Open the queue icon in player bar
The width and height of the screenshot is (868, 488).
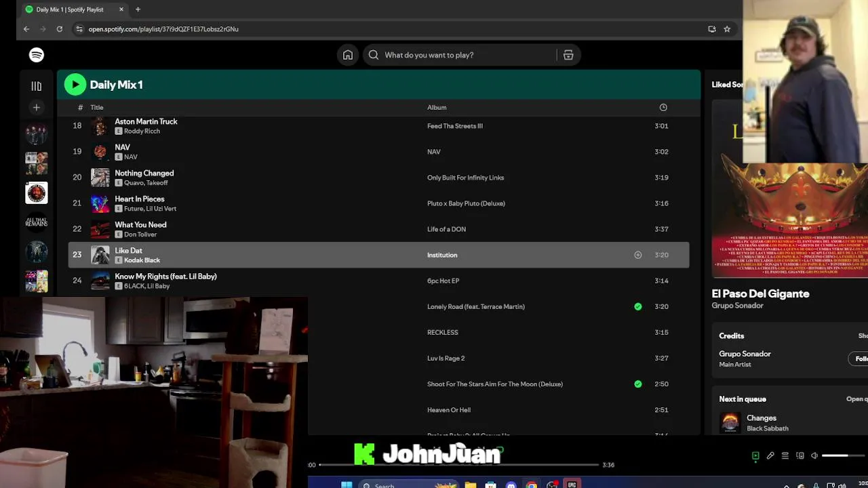point(785,455)
